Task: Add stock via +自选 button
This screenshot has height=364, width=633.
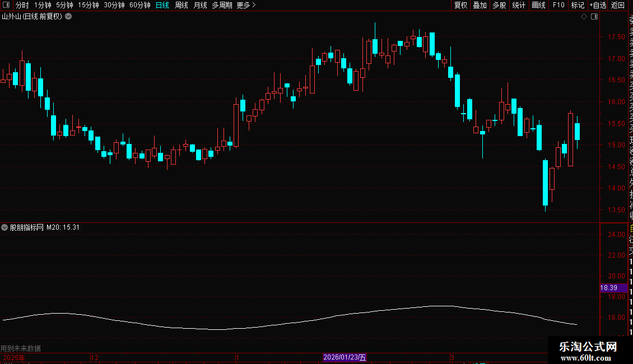Action: [x=598, y=5]
